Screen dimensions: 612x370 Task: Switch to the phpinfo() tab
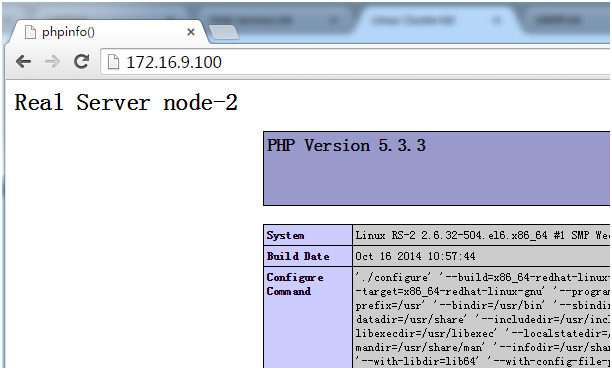[x=107, y=32]
